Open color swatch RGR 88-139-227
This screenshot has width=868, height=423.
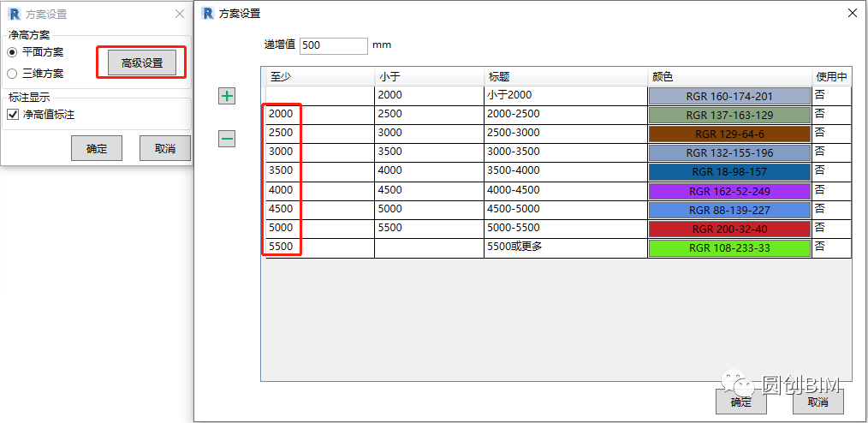pyautogui.click(x=729, y=211)
